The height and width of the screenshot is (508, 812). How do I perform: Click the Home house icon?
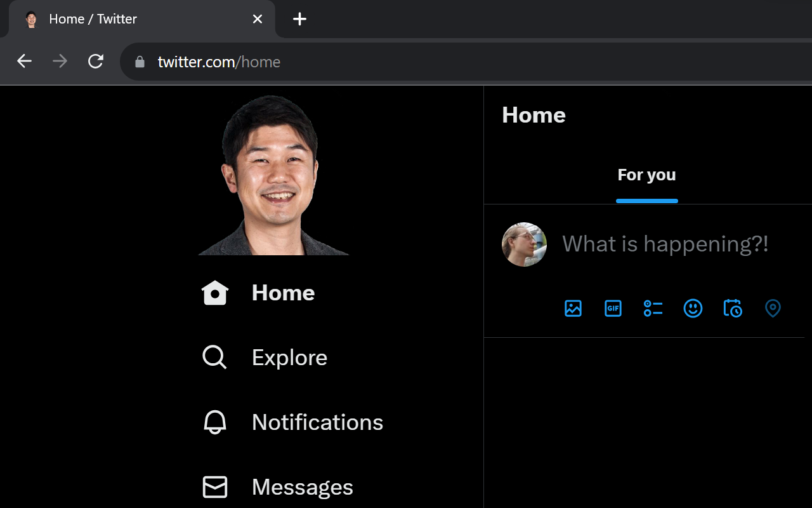[x=214, y=293]
